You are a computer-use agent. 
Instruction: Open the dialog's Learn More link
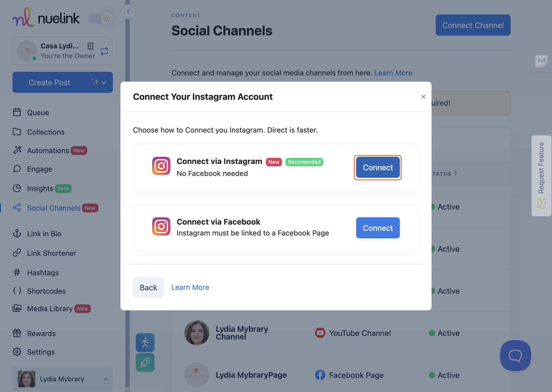coord(190,288)
